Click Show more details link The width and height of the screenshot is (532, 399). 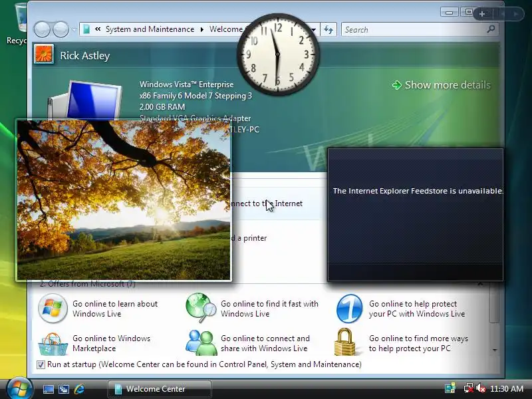(448, 85)
